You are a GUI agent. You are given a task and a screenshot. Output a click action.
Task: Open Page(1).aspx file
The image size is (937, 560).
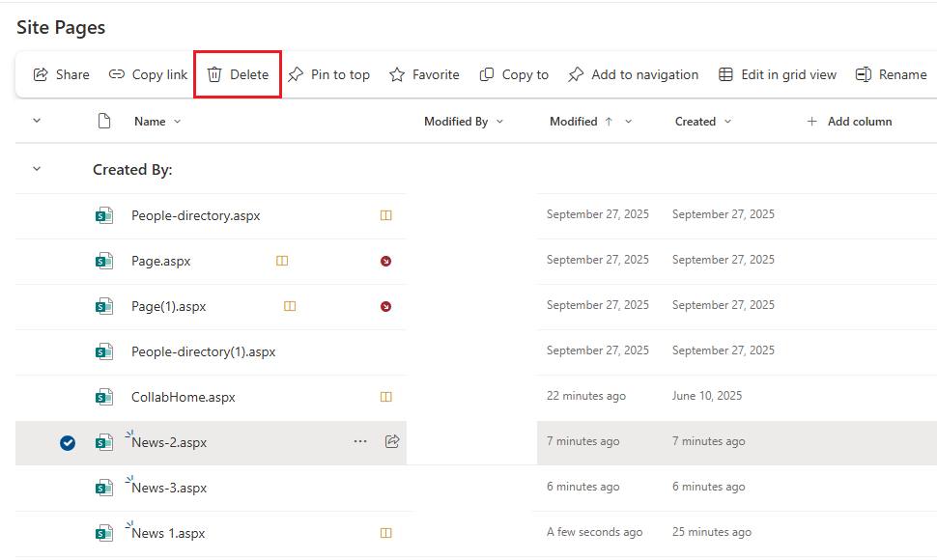click(168, 306)
